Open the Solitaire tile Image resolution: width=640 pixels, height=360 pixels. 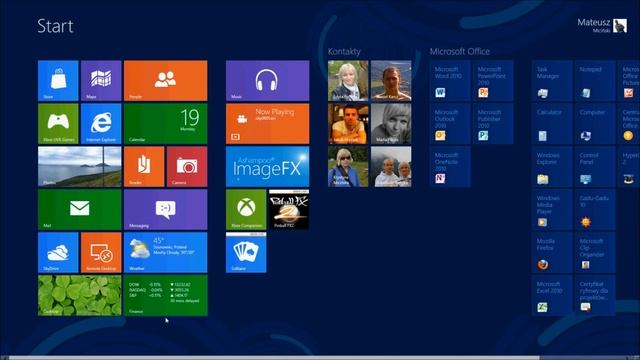pos(246,252)
